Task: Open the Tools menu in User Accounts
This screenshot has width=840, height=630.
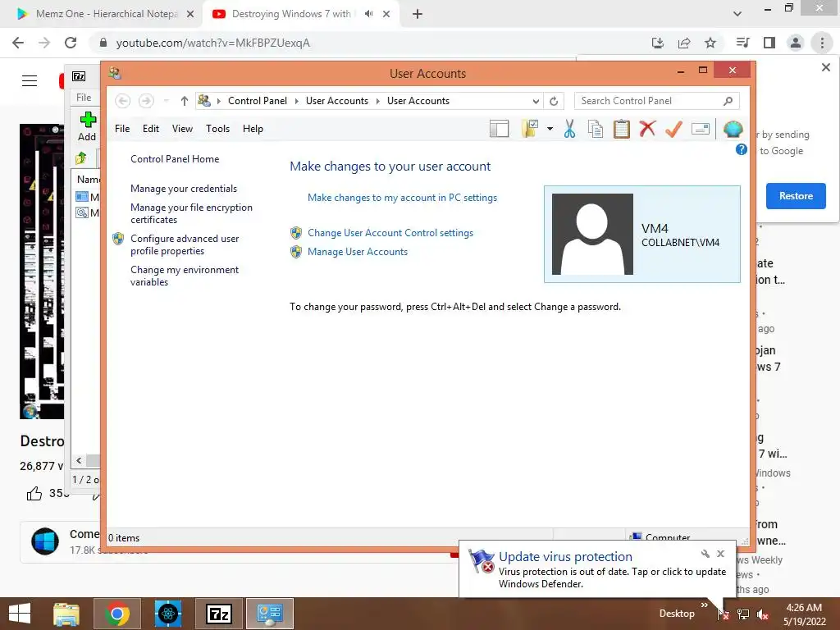Action: click(217, 129)
